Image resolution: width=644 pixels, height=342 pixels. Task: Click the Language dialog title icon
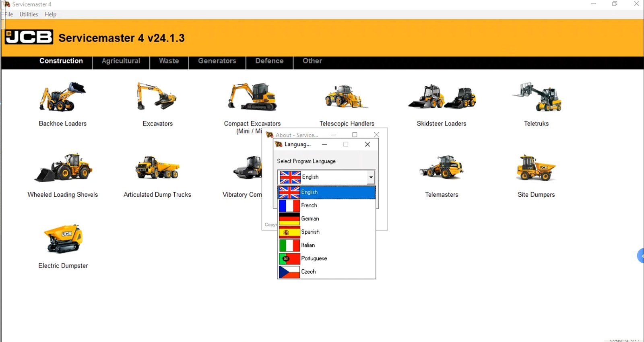(279, 144)
